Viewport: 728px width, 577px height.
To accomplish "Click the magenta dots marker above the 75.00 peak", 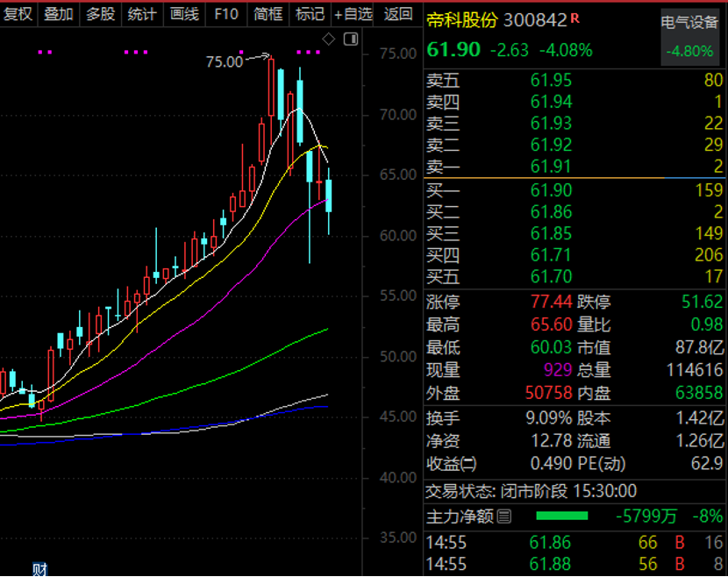I will point(241,52).
